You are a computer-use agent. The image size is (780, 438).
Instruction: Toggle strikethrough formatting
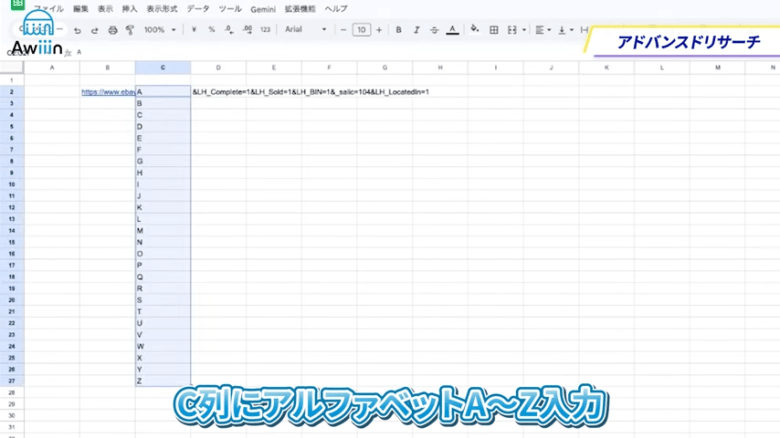pyautogui.click(x=434, y=30)
